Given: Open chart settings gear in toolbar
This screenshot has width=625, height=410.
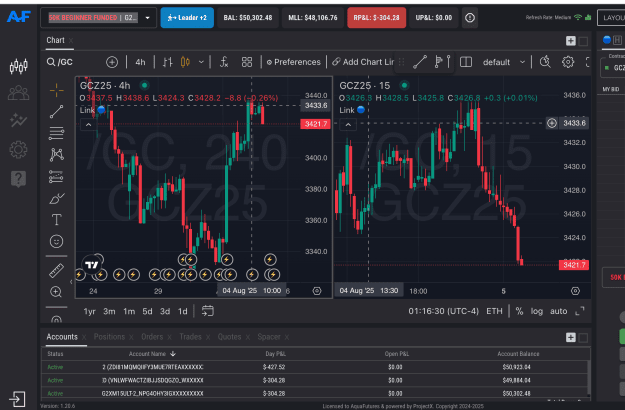Looking at the screenshot, I should coord(568,62).
